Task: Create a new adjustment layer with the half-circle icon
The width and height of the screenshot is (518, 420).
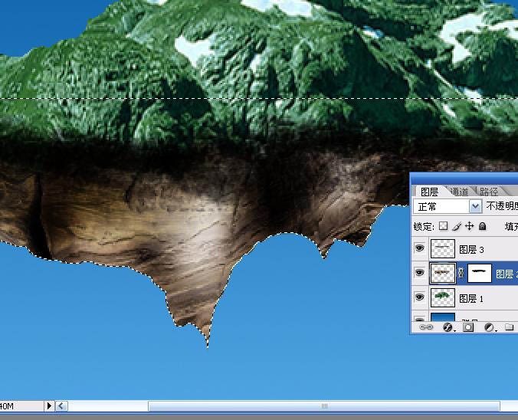Action: click(489, 327)
